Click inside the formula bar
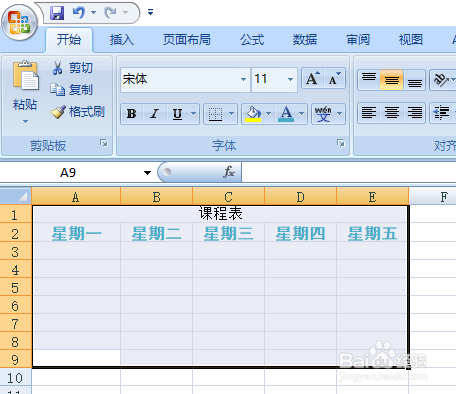Screen dimensions: 456x394 point(349,172)
